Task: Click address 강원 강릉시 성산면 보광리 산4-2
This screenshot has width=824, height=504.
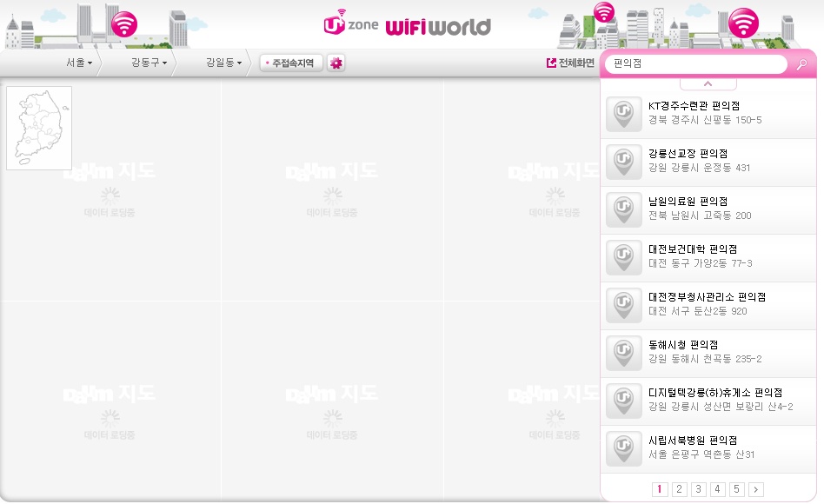Action: click(x=721, y=408)
